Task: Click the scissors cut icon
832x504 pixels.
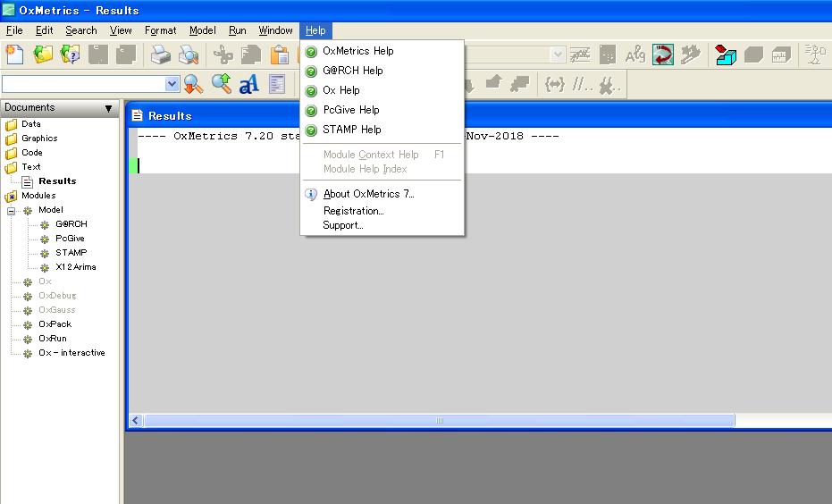Action: [223, 55]
